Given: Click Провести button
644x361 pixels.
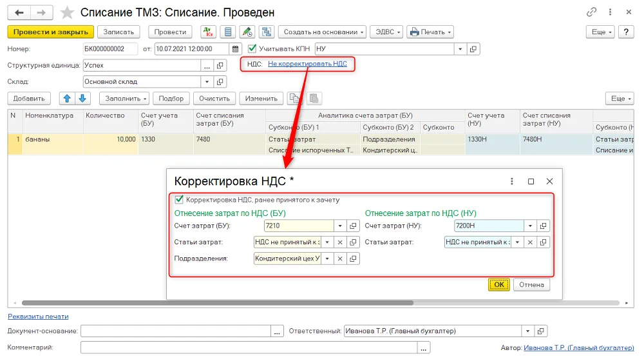Looking at the screenshot, I should pos(170,32).
